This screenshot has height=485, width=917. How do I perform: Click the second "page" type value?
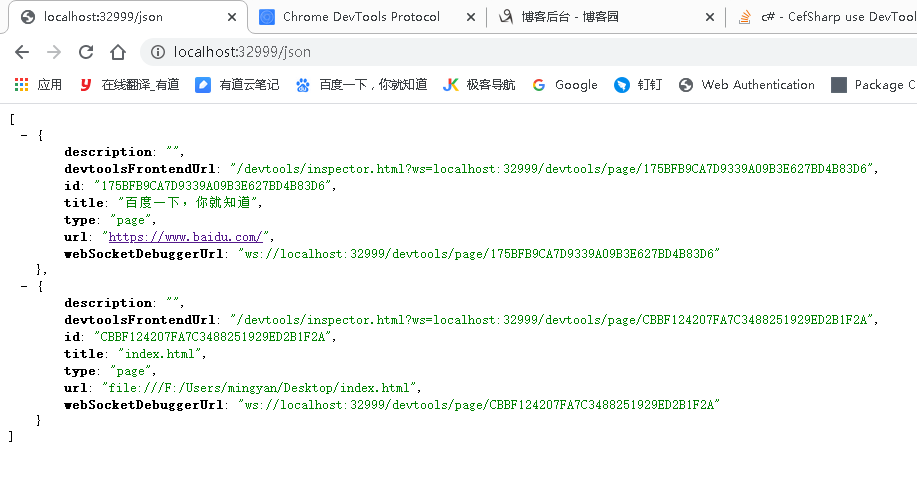tap(131, 372)
